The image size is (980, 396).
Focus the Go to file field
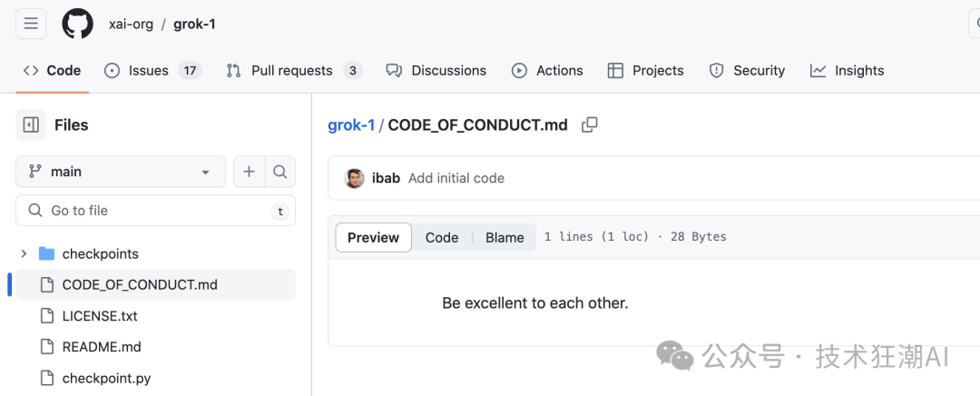(156, 211)
